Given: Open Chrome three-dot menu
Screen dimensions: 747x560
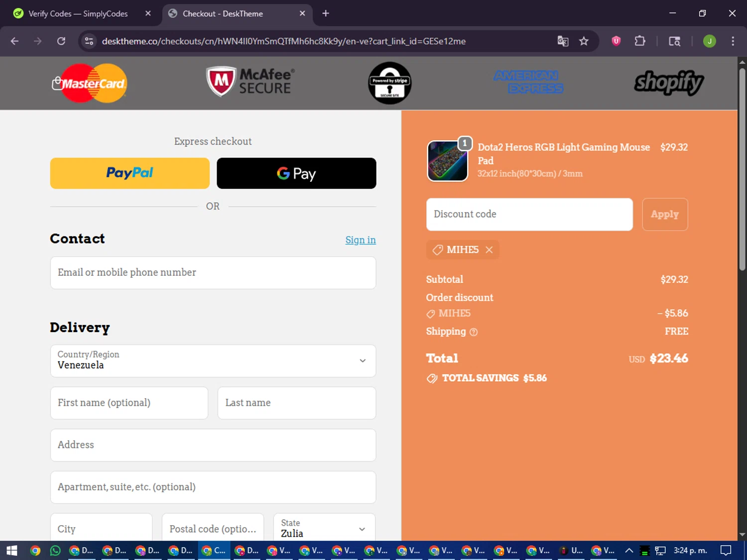Looking at the screenshot, I should coord(733,41).
